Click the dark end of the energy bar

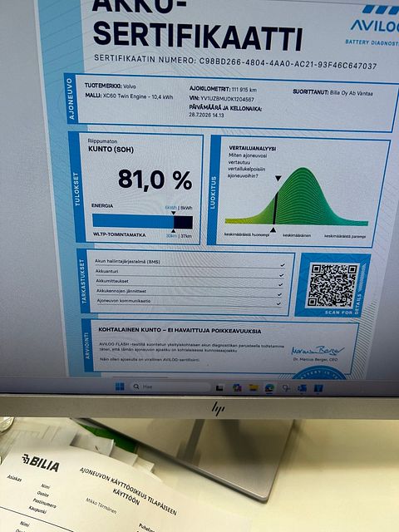click(183, 223)
